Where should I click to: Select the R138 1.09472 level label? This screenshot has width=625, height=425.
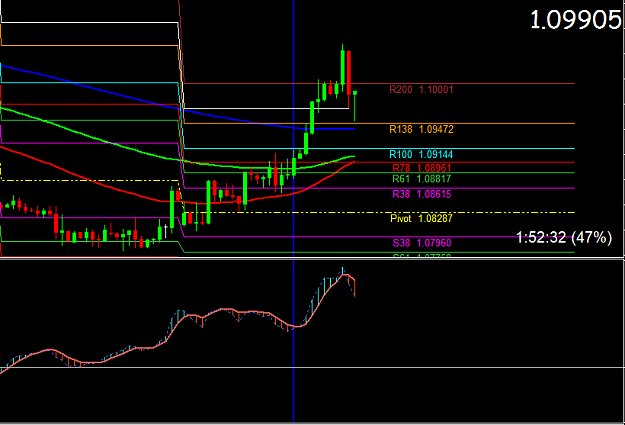(421, 129)
